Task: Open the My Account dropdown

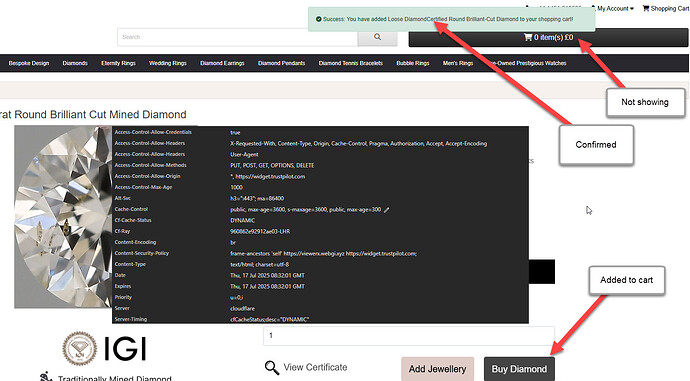Action: coord(612,8)
